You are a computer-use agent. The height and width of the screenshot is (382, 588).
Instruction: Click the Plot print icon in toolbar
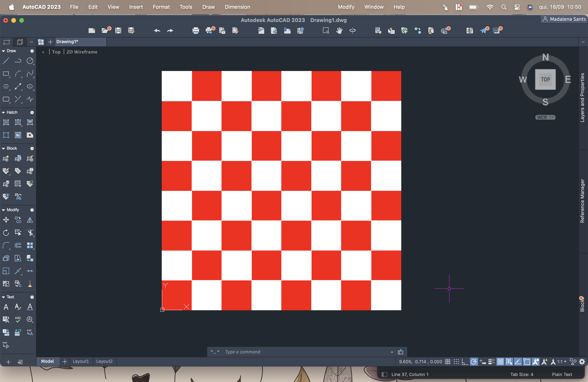[x=196, y=31]
